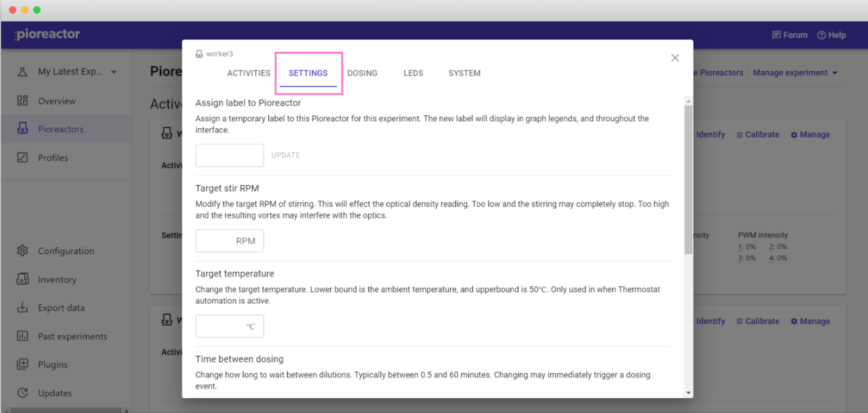Click the Pioreactors icon in sidebar
The width and height of the screenshot is (868, 413).
[23, 129]
